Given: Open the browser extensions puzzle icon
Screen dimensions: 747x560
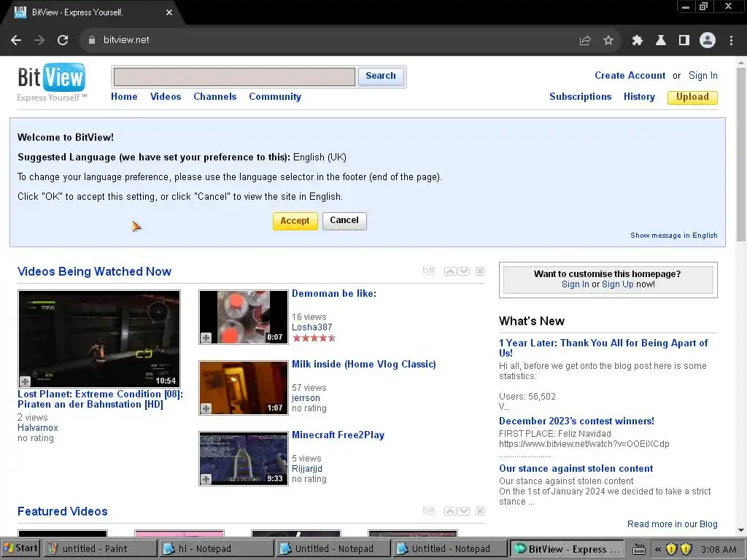Looking at the screenshot, I should [637, 41].
